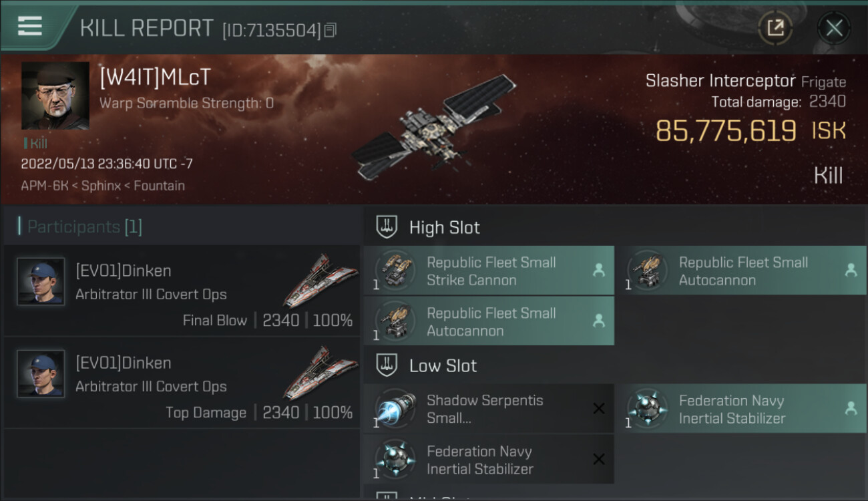Click the share kill report icon
868x501 pixels.
(x=775, y=28)
